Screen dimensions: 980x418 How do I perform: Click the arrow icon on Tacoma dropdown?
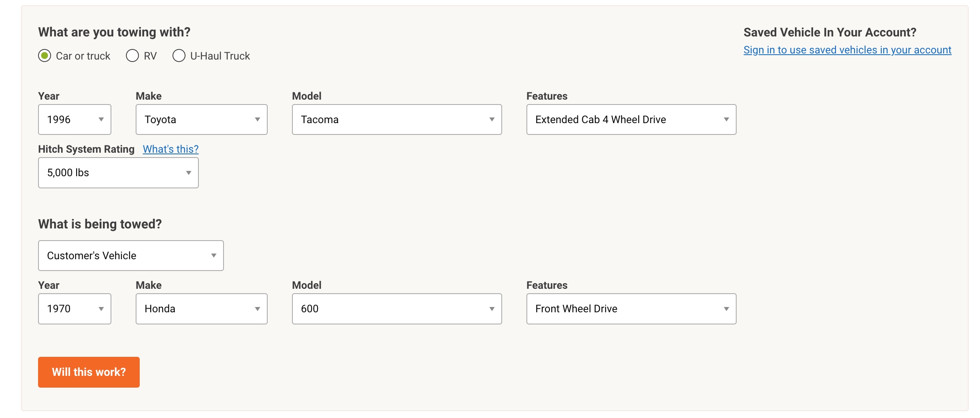click(492, 119)
